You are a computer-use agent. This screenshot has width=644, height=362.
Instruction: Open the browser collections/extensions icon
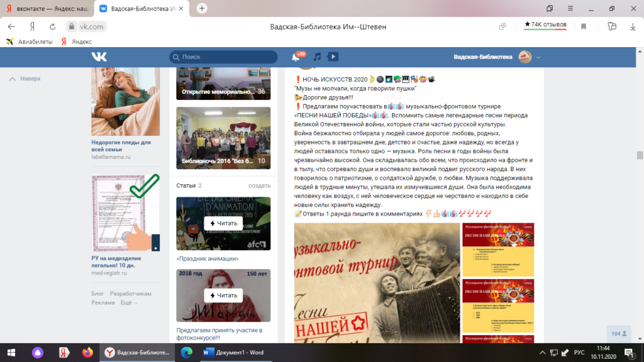(612, 26)
